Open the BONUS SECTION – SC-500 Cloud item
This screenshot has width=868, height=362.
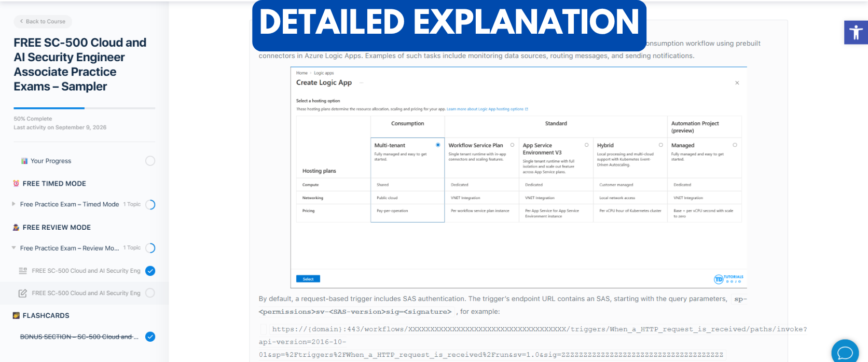pos(79,337)
